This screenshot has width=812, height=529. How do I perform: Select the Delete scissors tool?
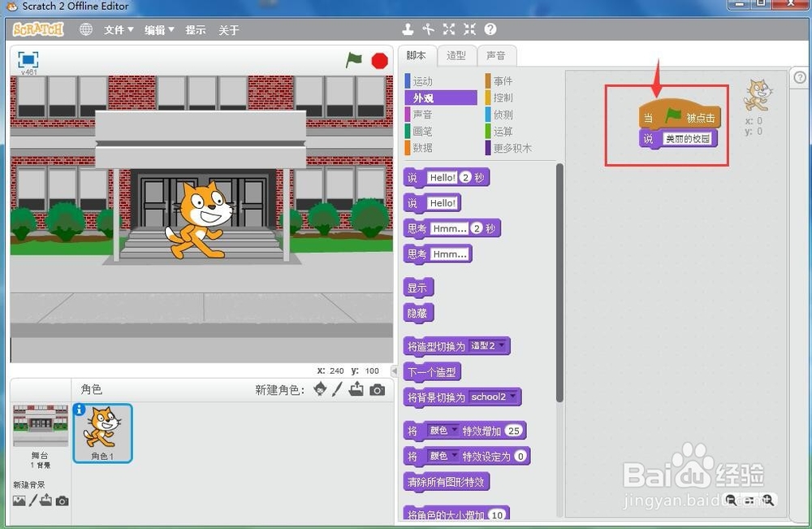tap(428, 29)
